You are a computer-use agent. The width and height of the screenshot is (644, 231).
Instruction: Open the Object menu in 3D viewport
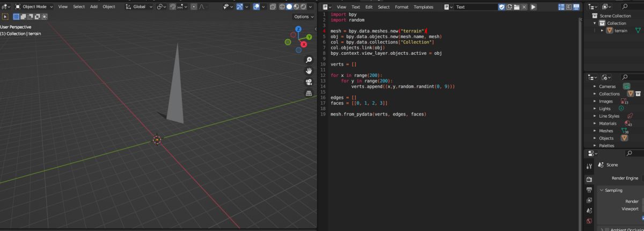point(109,7)
